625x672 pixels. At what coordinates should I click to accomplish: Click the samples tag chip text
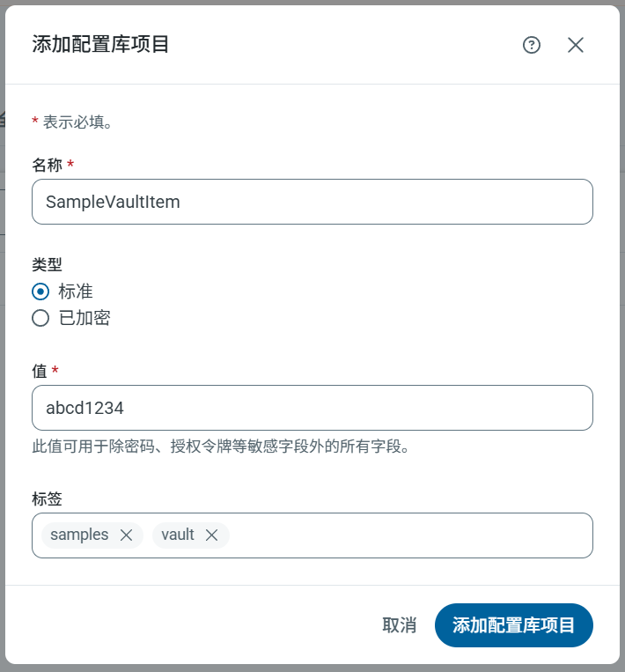click(79, 535)
